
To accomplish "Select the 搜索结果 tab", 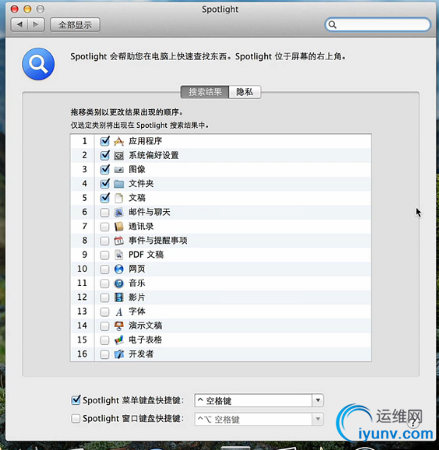I will pyautogui.click(x=205, y=92).
